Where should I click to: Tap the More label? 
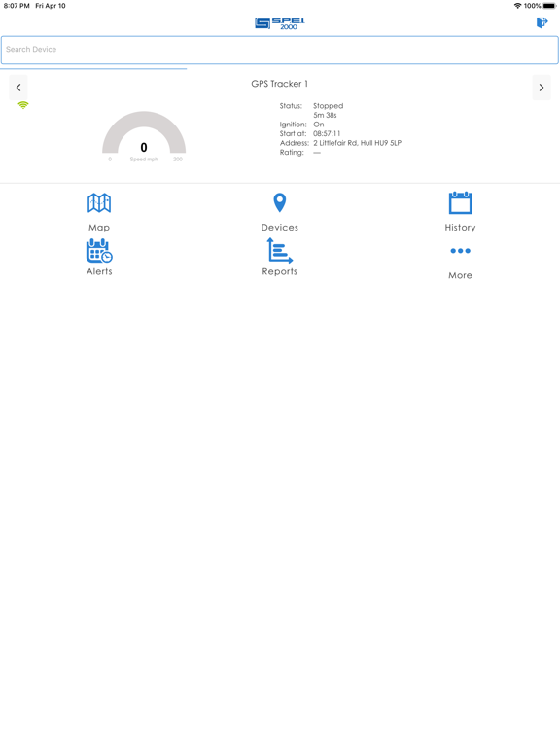point(460,275)
